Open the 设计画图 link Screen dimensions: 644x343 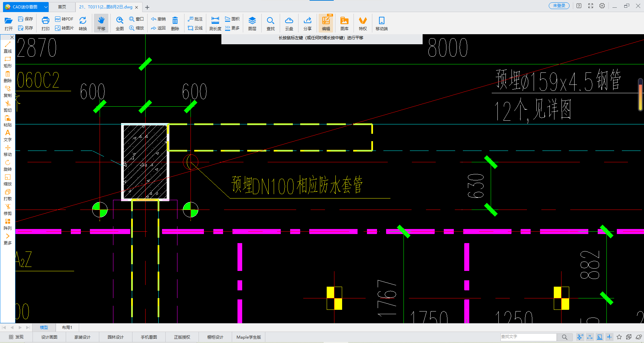pos(49,337)
